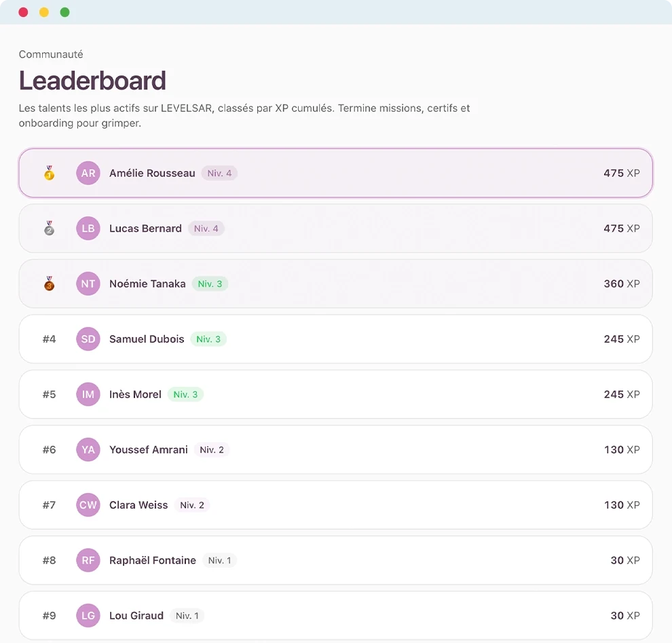This screenshot has width=672, height=643.
Task: Click the 360 XP score of Noémie Tanaka
Action: click(621, 284)
